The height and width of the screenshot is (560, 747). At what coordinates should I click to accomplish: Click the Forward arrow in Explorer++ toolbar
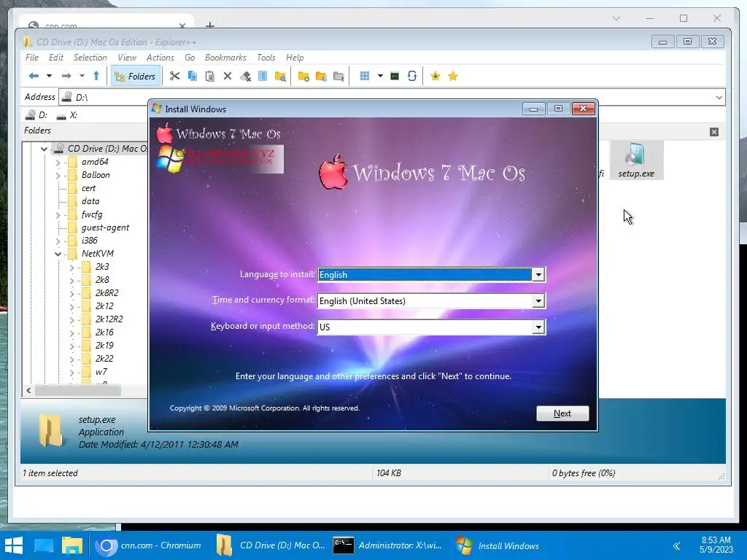(66, 76)
